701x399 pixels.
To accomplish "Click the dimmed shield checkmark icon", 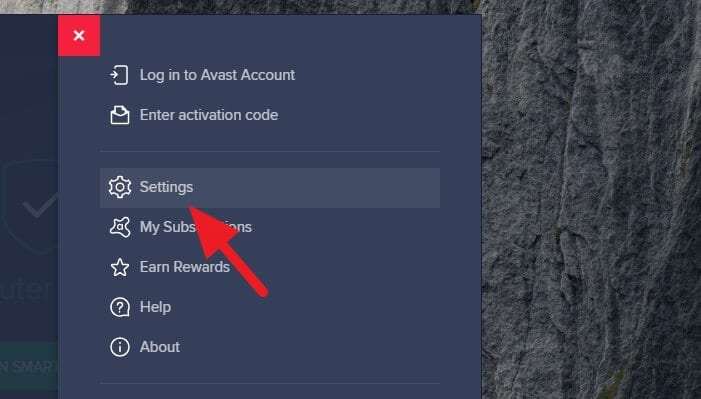I will (30, 207).
